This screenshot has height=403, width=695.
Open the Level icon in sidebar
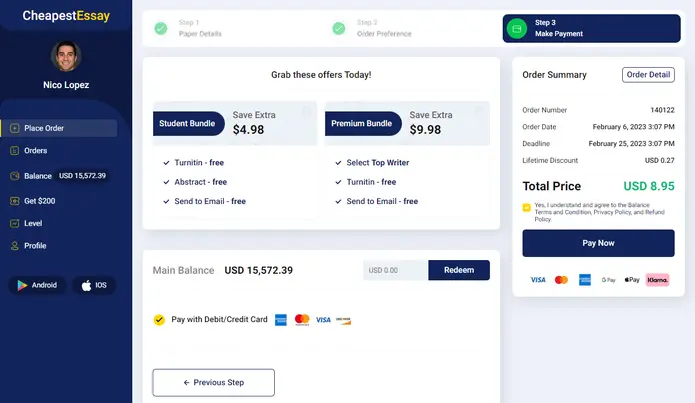tap(15, 223)
